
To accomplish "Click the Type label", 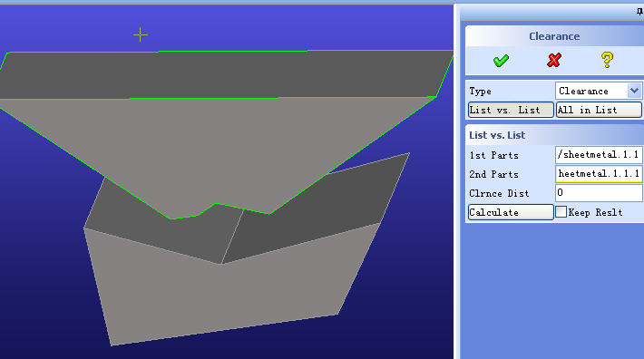I will pos(480,91).
